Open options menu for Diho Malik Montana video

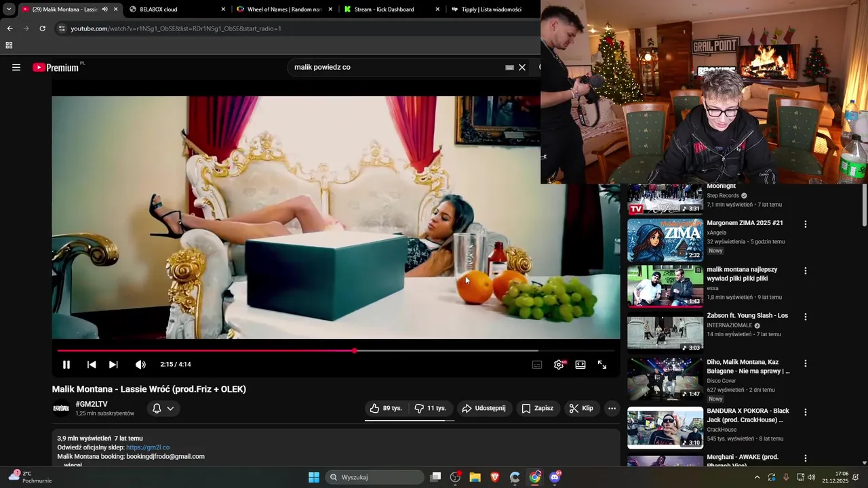[x=806, y=363]
